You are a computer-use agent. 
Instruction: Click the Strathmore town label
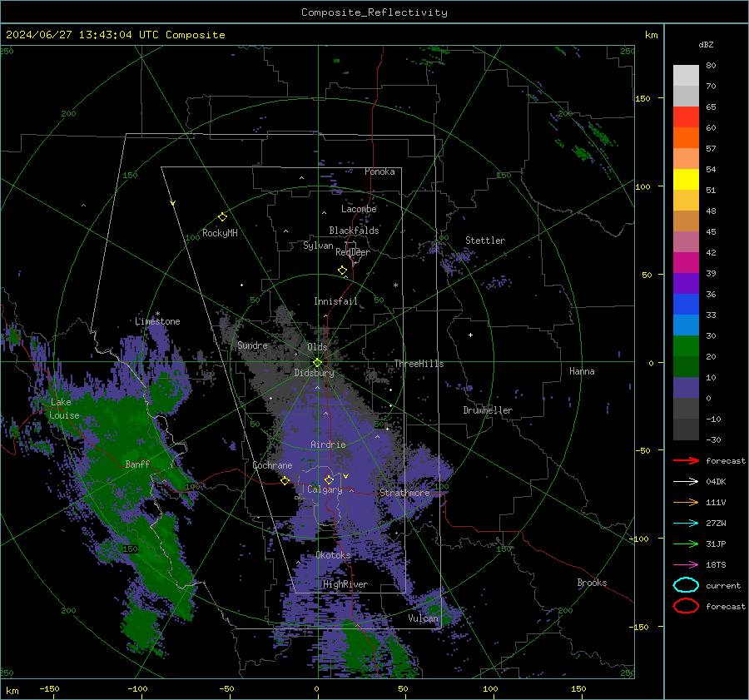pyautogui.click(x=404, y=493)
